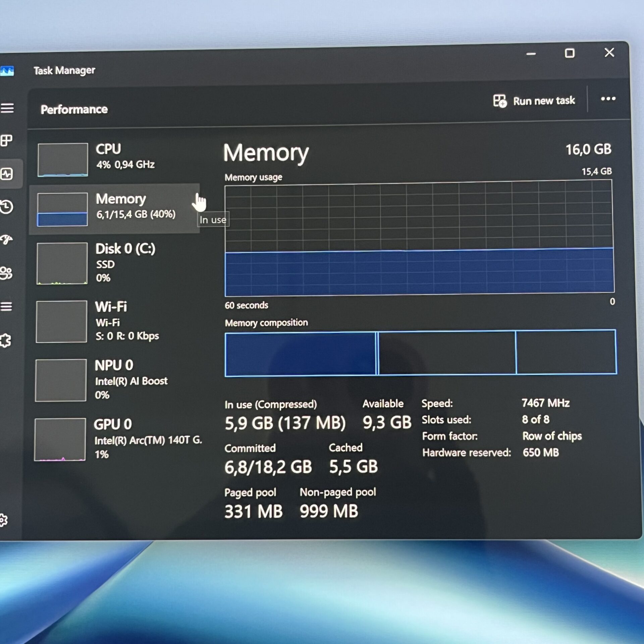The image size is (644, 644).
Task: Click the 15,4 GB graph maximum label
Action: [597, 172]
